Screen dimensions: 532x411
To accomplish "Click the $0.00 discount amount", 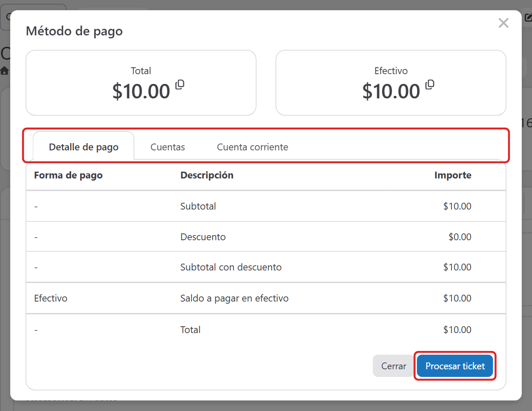I will pyautogui.click(x=460, y=237).
